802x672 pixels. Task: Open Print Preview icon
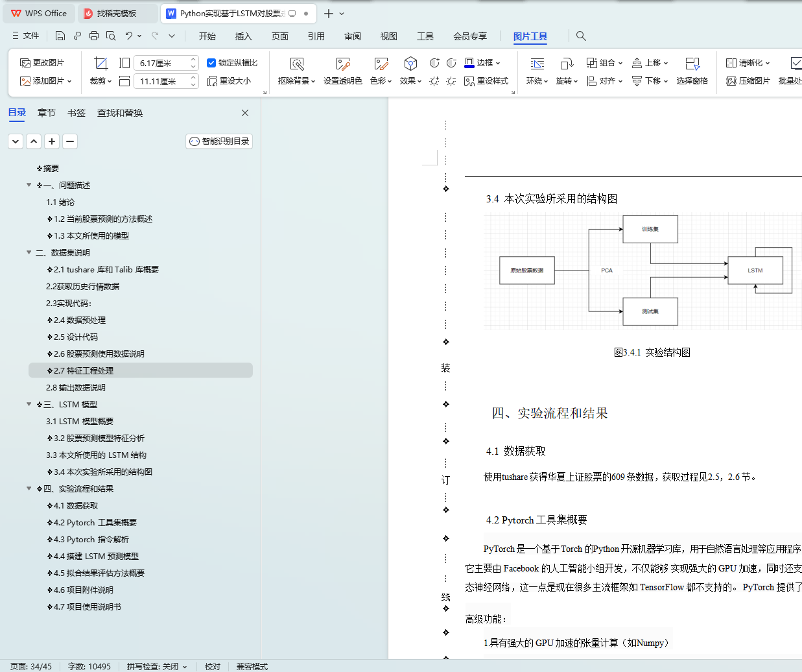111,36
